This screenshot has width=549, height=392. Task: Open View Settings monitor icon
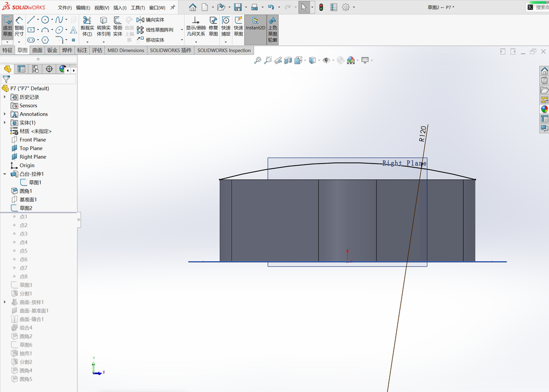[x=365, y=60]
